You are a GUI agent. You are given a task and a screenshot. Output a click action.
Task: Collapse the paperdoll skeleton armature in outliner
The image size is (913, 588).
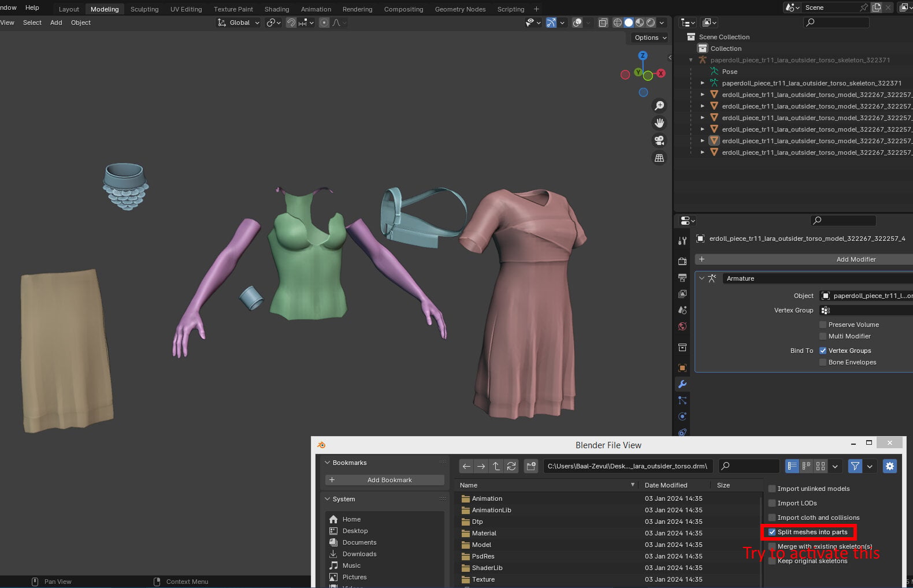pyautogui.click(x=691, y=60)
